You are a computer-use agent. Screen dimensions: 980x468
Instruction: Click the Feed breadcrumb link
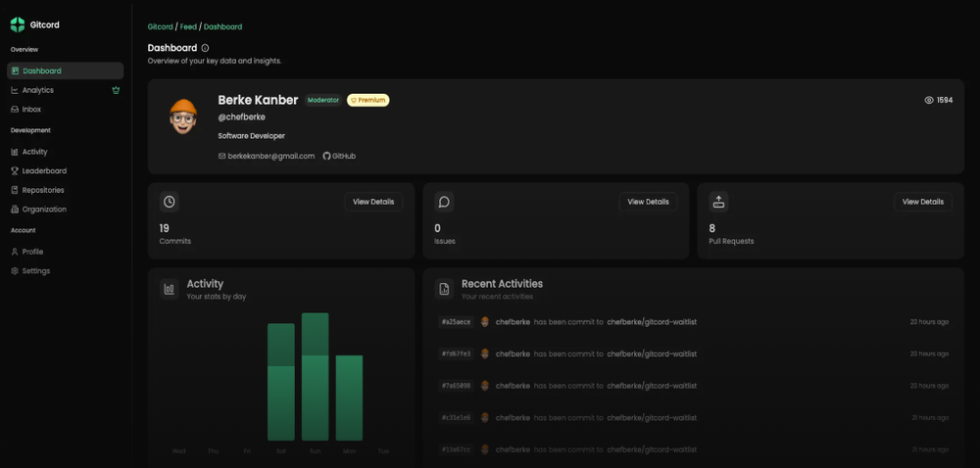click(x=188, y=26)
